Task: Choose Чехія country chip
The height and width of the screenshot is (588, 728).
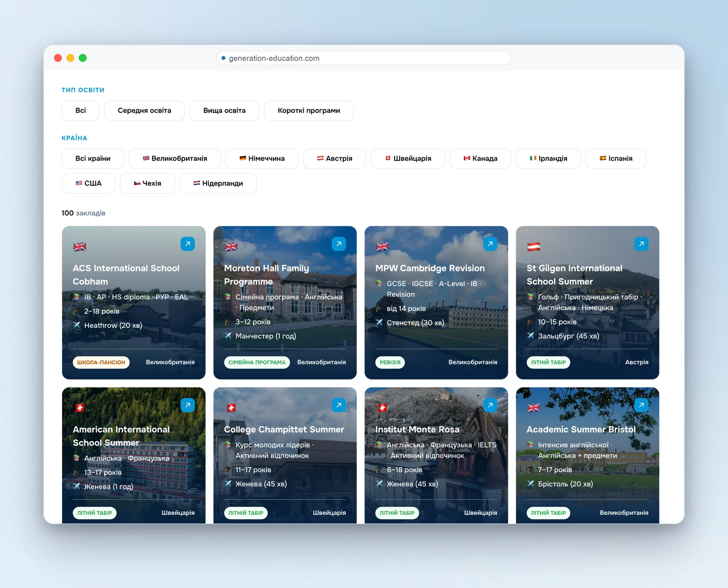Action: [x=147, y=183]
